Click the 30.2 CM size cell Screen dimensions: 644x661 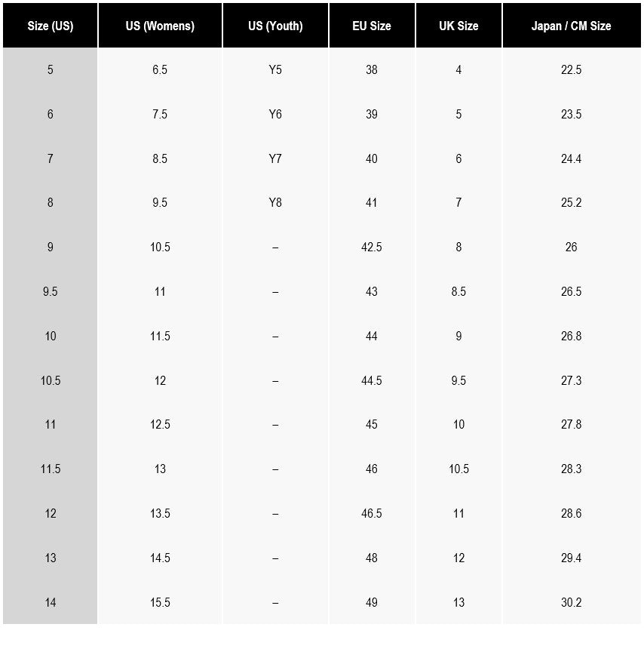point(571,603)
